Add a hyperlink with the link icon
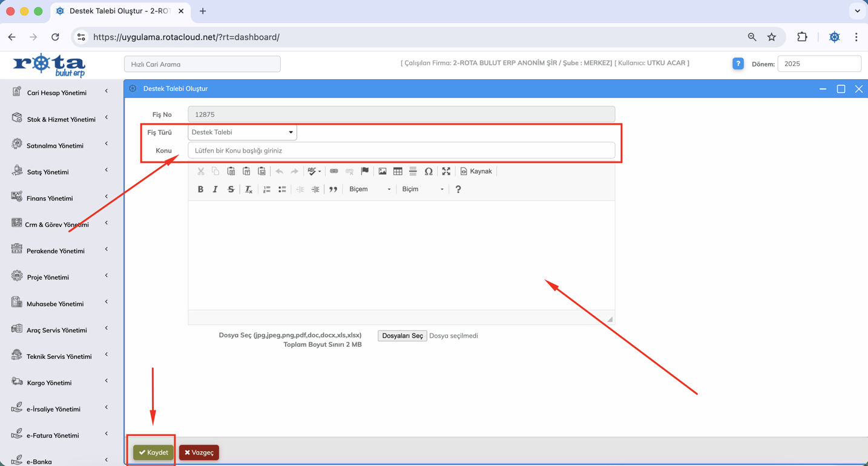The height and width of the screenshot is (466, 868). [334, 171]
